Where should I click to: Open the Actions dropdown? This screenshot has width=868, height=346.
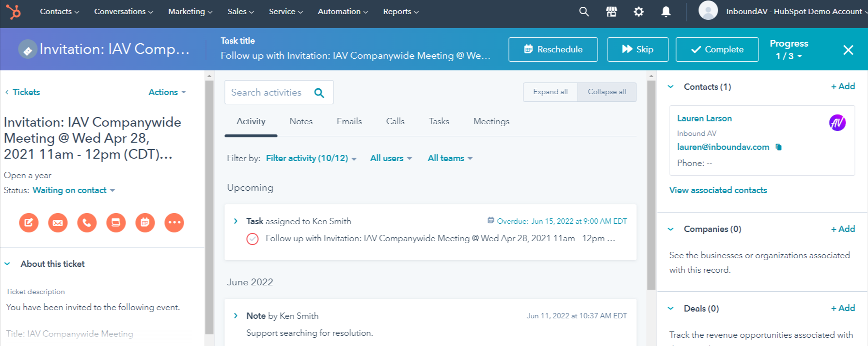click(167, 92)
